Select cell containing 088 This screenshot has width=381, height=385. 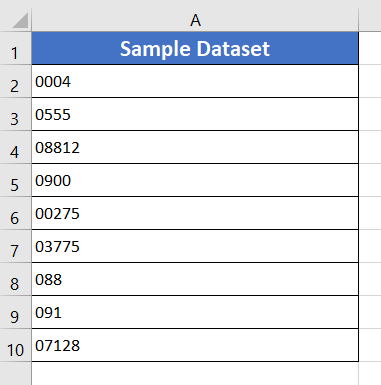195,279
